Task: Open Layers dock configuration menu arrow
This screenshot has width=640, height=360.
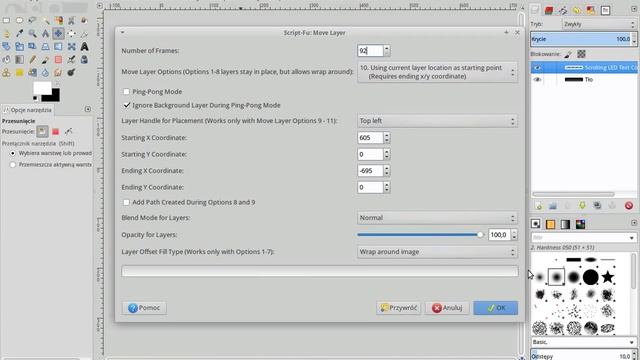Action: coord(634,9)
